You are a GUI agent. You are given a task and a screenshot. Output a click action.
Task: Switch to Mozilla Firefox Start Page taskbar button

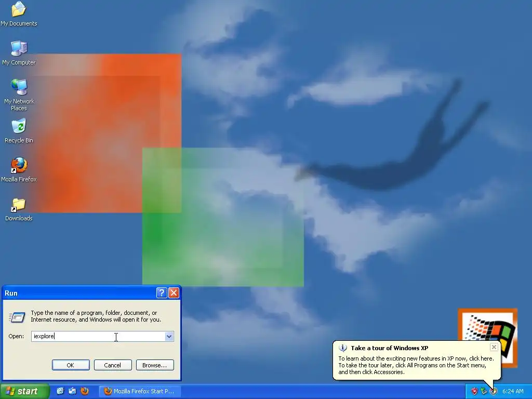(140, 391)
